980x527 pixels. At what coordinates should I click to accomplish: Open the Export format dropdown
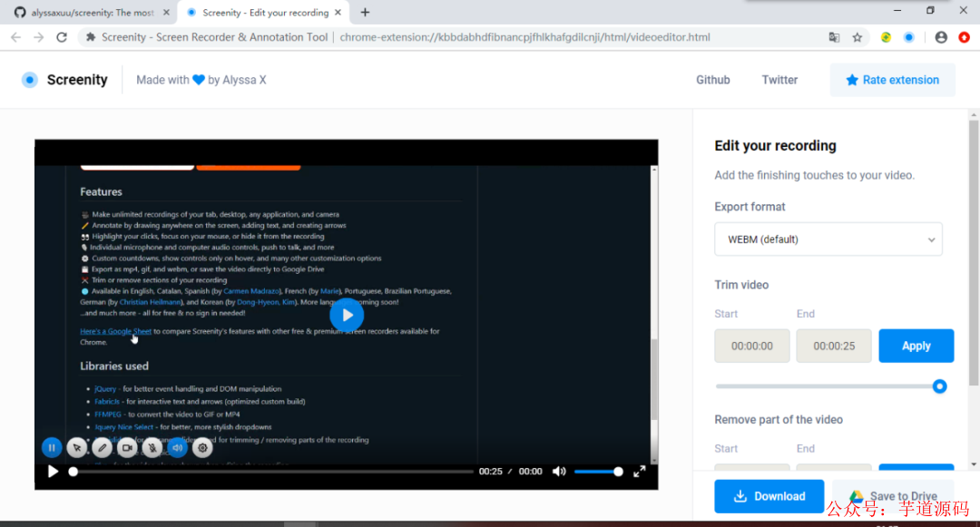coord(828,239)
